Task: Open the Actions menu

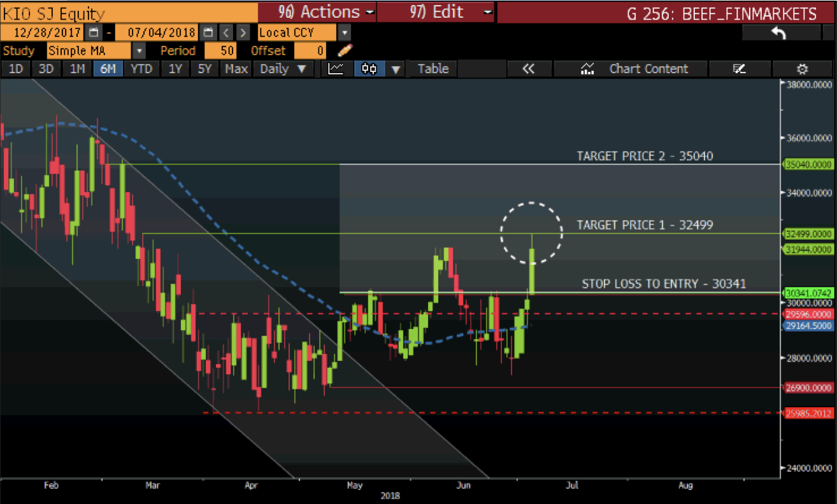Action: (318, 12)
